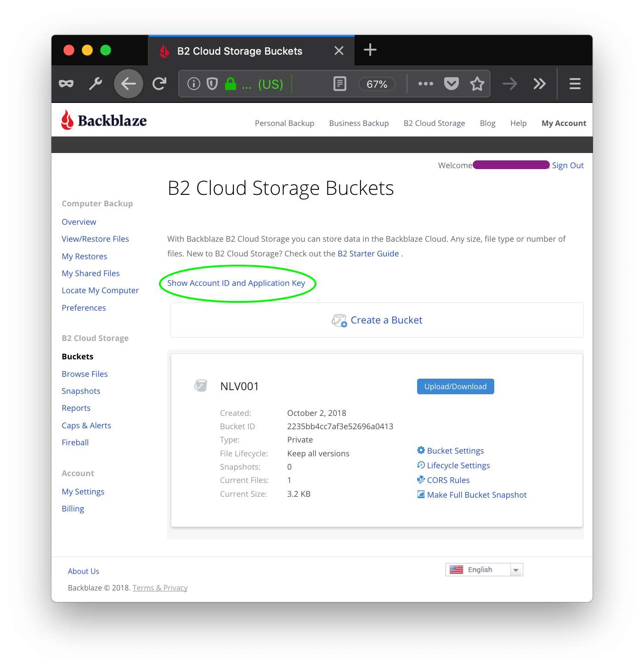Open the Blog navigation item
The width and height of the screenshot is (644, 670).
488,123
